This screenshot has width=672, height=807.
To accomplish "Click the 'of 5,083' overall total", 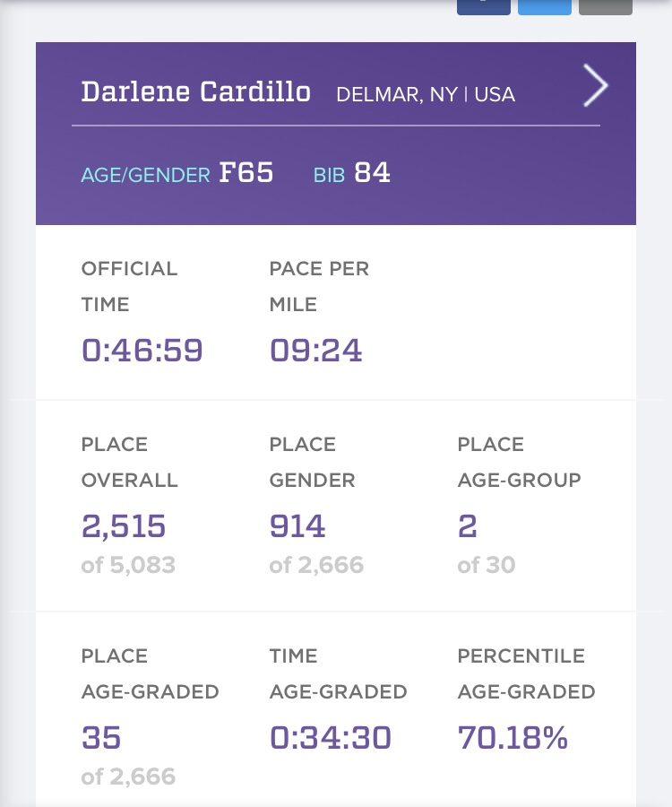I will point(128,565).
